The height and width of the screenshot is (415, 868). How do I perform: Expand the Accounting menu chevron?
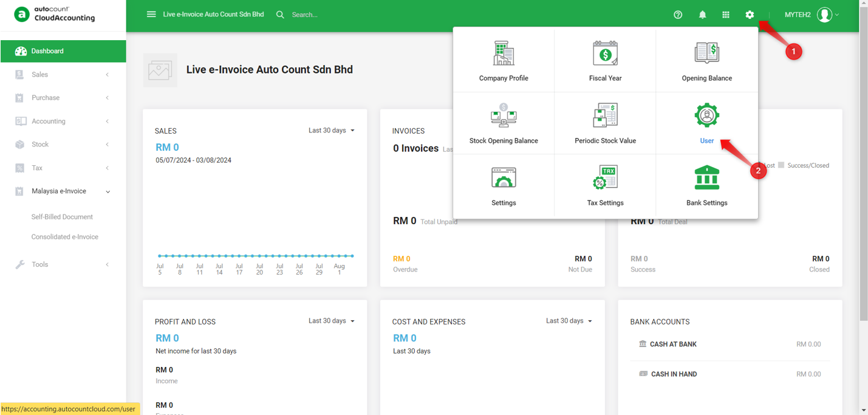pyautogui.click(x=108, y=122)
